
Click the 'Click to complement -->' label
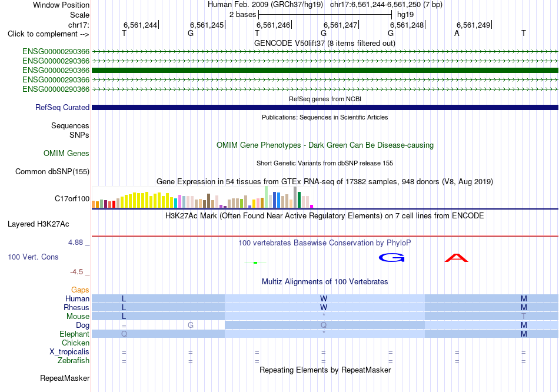point(48,34)
